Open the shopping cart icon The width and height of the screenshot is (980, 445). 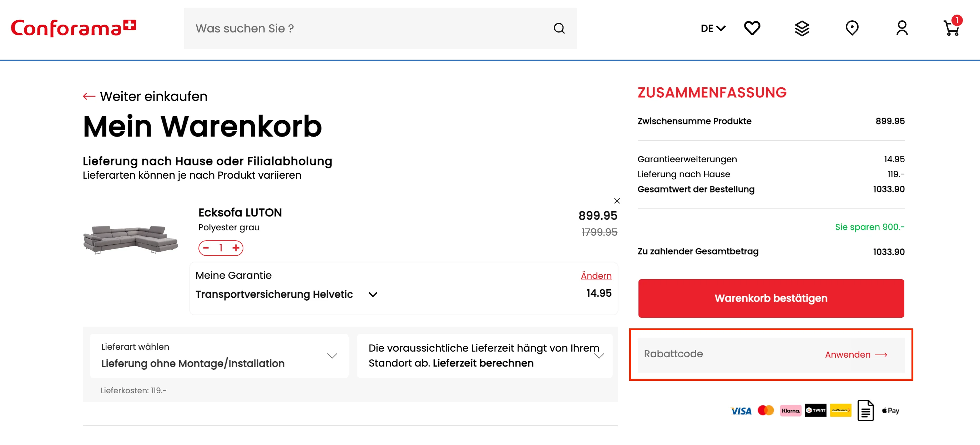coord(952,29)
